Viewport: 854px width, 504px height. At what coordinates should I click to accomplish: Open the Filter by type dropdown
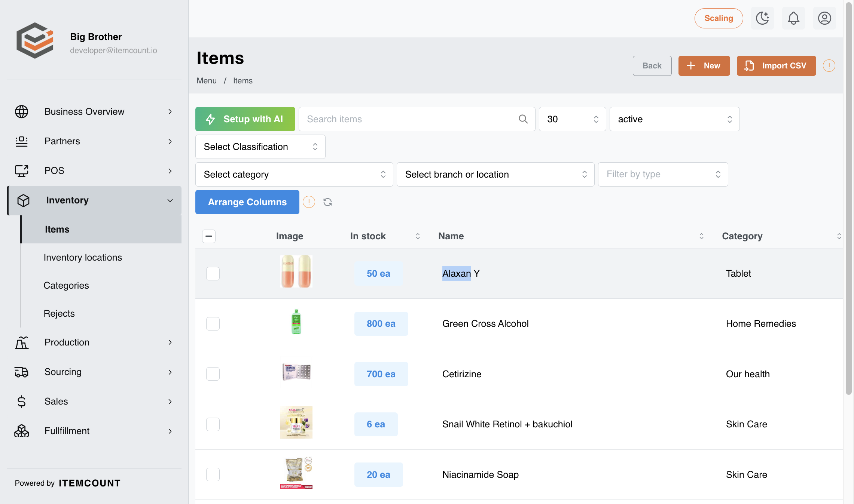point(663,174)
